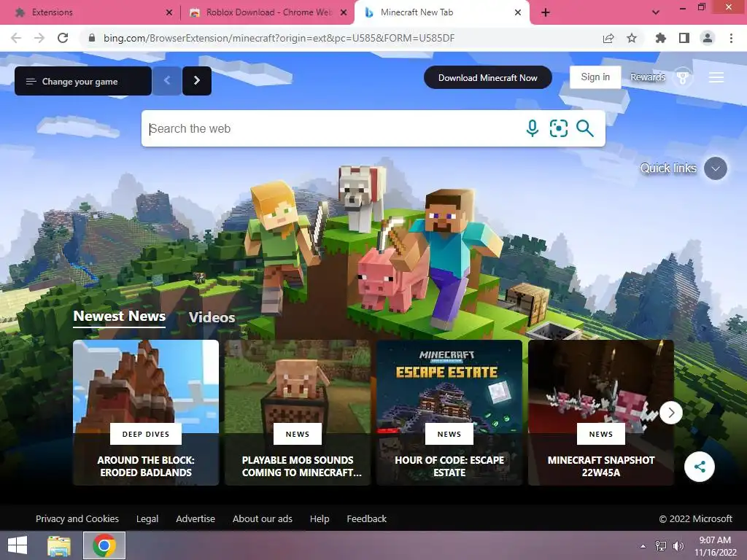Image resolution: width=747 pixels, height=560 pixels.
Task: View site information lock icon
Action: (92, 38)
